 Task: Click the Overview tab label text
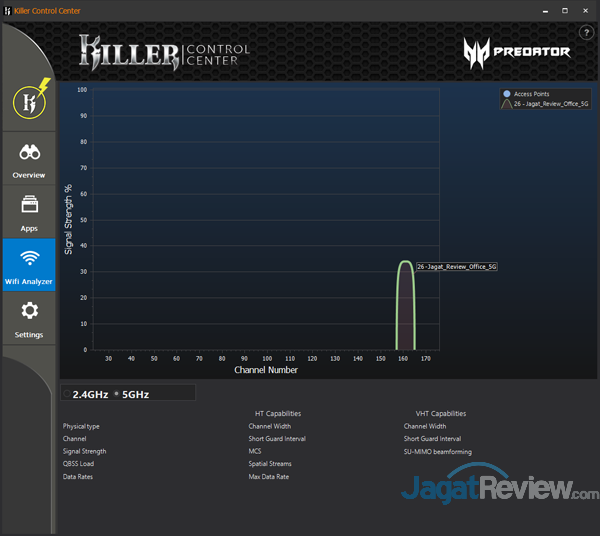(29, 175)
